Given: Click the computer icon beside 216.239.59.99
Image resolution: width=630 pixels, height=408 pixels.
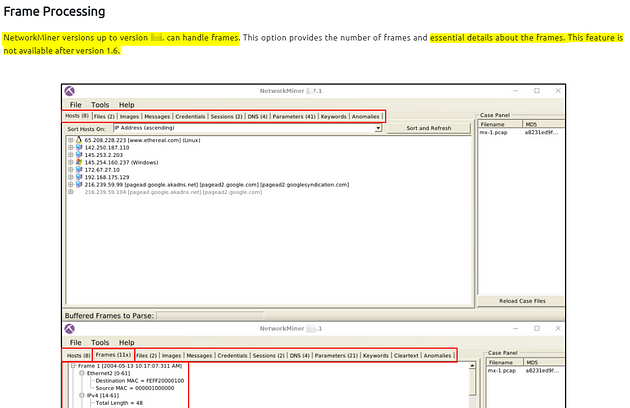Looking at the screenshot, I should 79,185.
